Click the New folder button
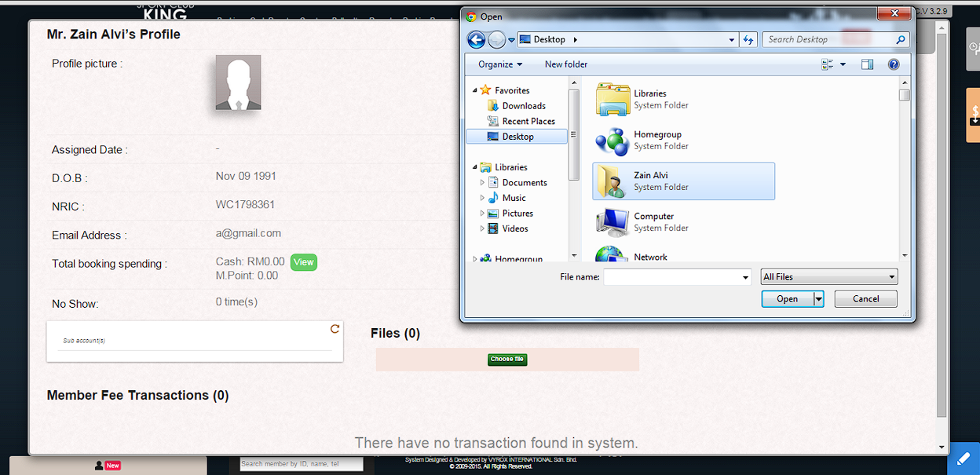Screen dimensions: 980x475 tap(566, 64)
